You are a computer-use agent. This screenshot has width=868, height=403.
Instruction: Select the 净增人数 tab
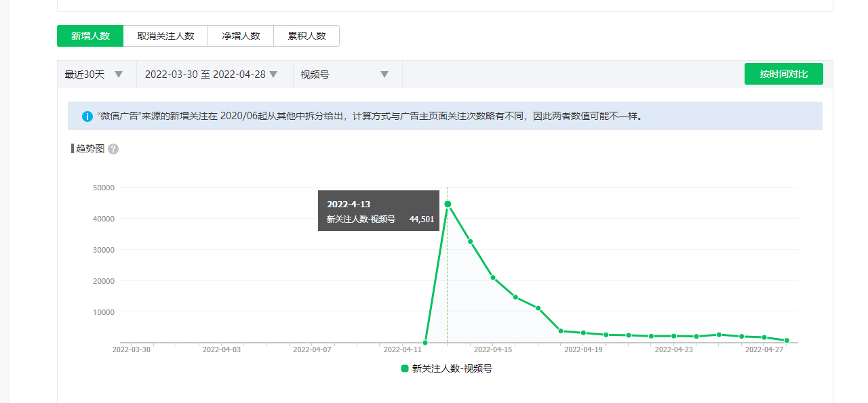point(241,36)
